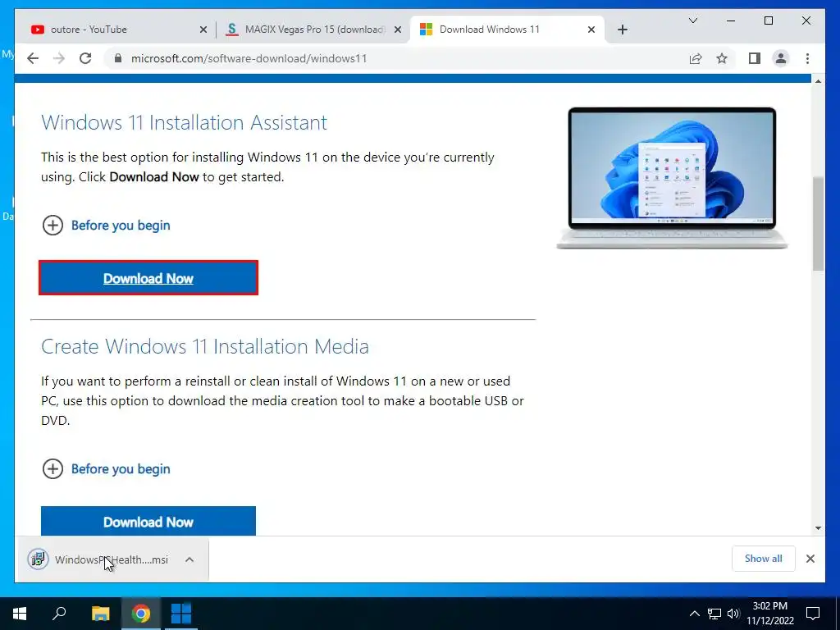Show hidden system tray icons

pos(694,614)
